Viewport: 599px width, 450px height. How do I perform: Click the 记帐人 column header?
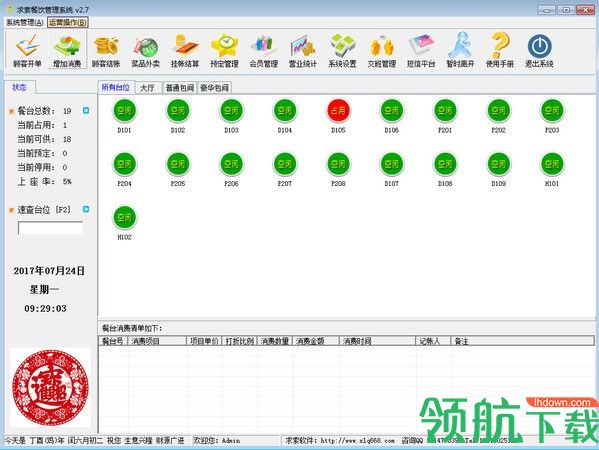433,341
